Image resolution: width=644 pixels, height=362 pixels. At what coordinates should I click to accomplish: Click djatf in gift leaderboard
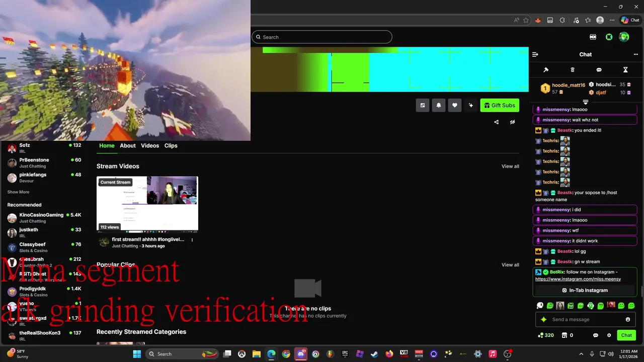pyautogui.click(x=601, y=93)
